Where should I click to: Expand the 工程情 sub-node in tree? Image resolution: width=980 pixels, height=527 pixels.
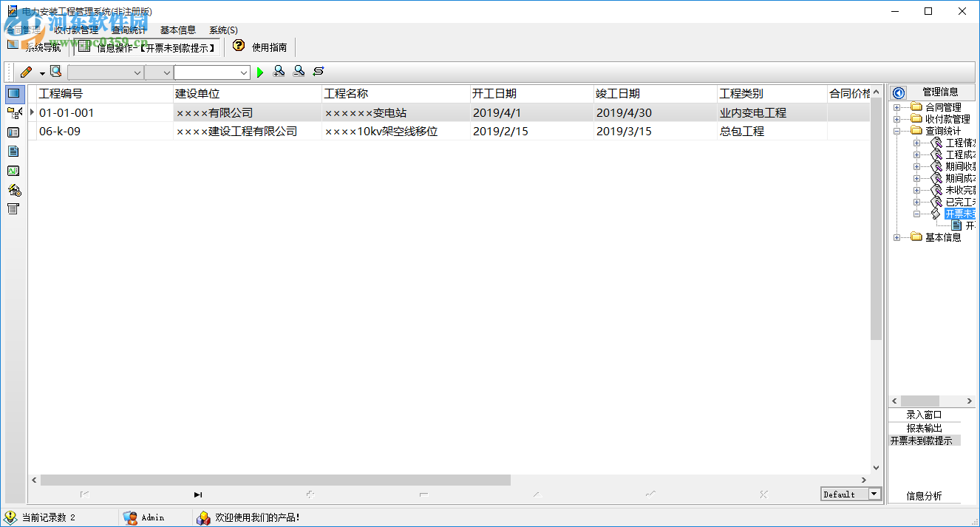point(916,143)
